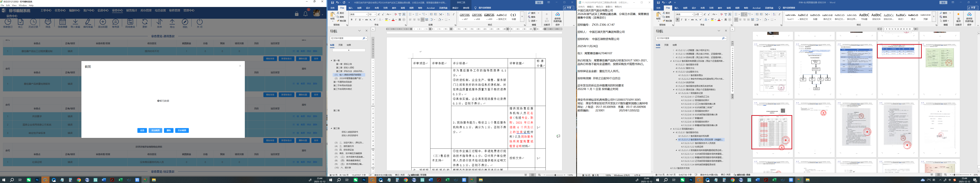Click the 排序 icon in the top toolbar
Image resolution: width=980 pixels, height=183 pixels.
[x=159, y=23]
